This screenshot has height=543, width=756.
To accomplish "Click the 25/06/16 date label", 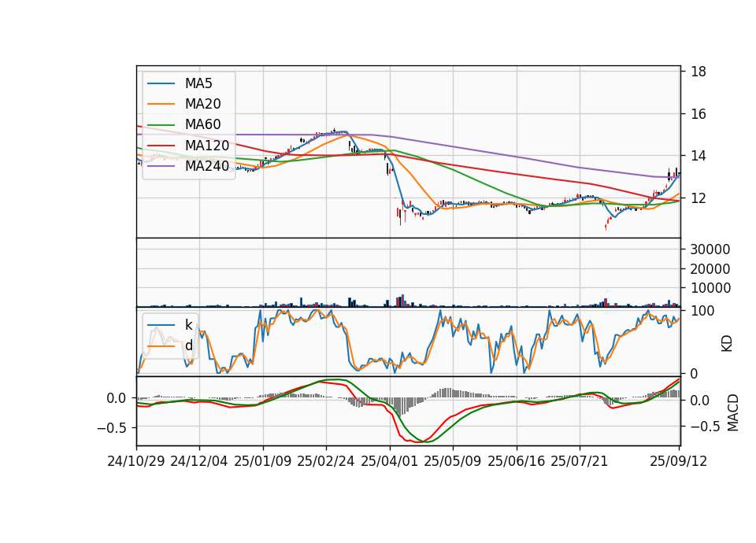I will click(517, 461).
